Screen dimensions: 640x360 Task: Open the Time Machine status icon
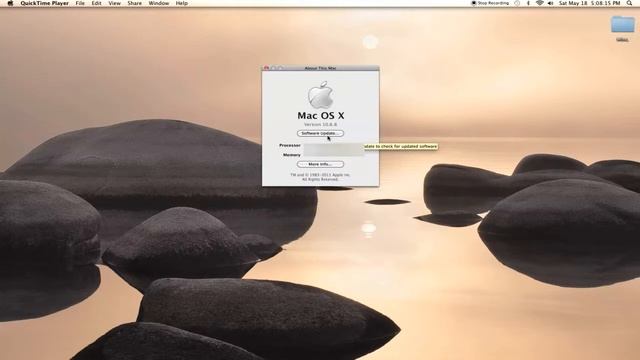pyautogui.click(x=517, y=3)
